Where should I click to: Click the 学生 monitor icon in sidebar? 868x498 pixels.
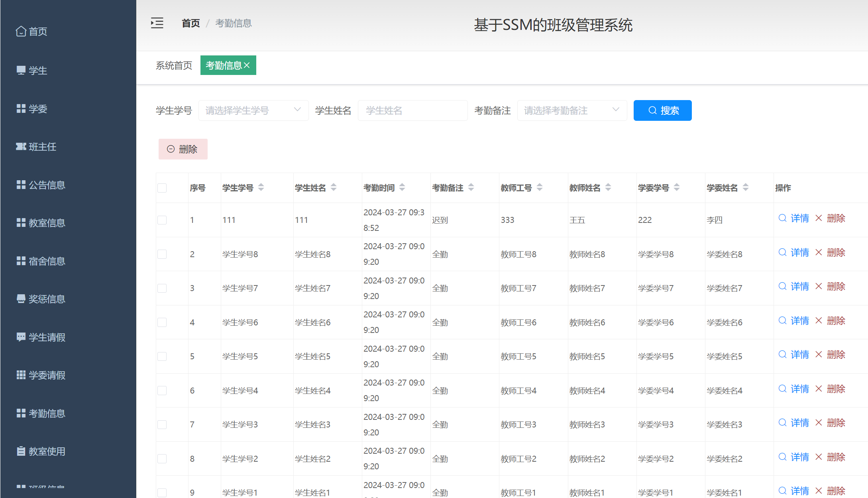coord(21,70)
